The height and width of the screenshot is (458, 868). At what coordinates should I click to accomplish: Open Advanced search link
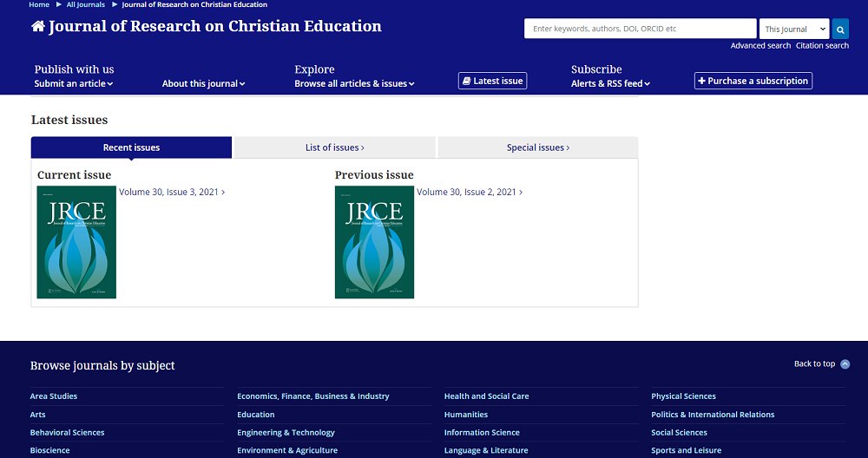click(760, 46)
